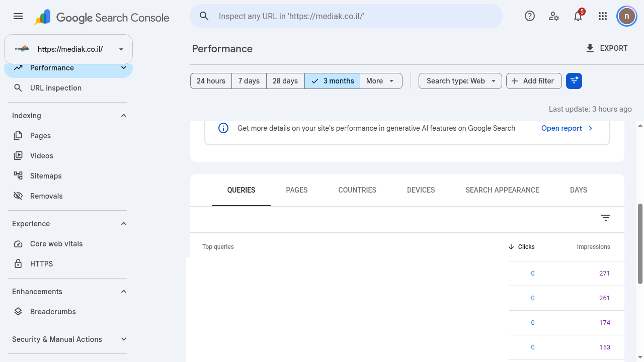Click the Pages icon under Indexing
Viewport: 644px width, 362px height.
pos(18,136)
